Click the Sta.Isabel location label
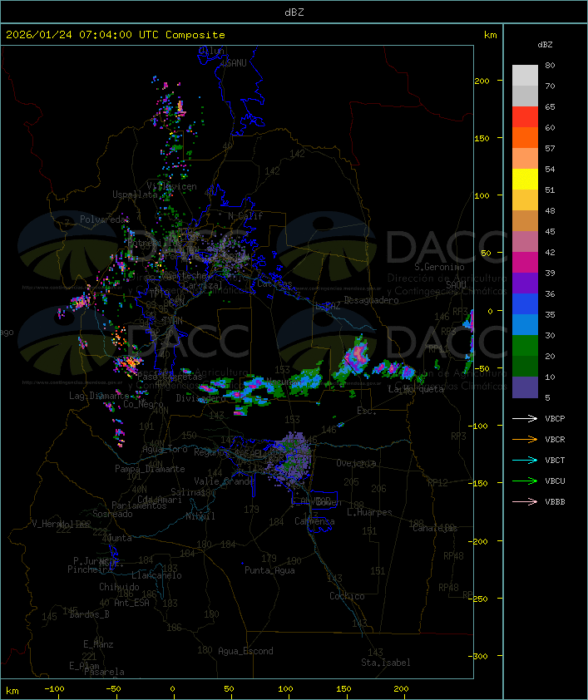588x700 pixels. [x=385, y=663]
